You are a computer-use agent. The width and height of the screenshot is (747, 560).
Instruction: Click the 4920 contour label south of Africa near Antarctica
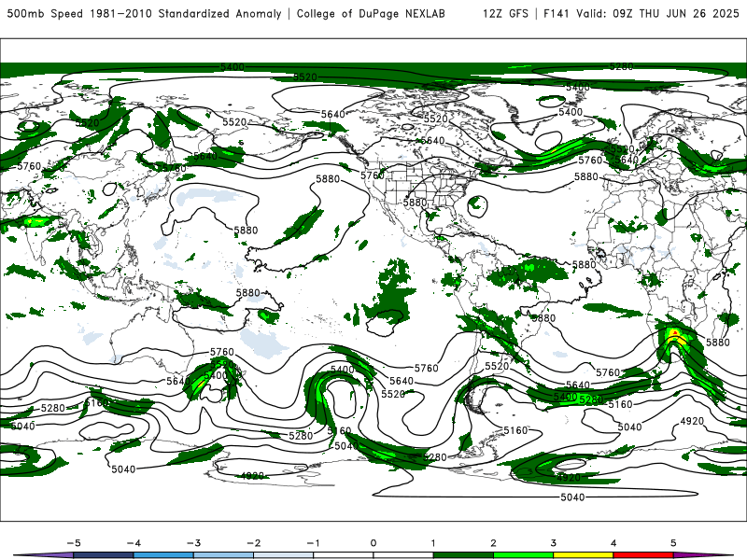click(x=692, y=421)
